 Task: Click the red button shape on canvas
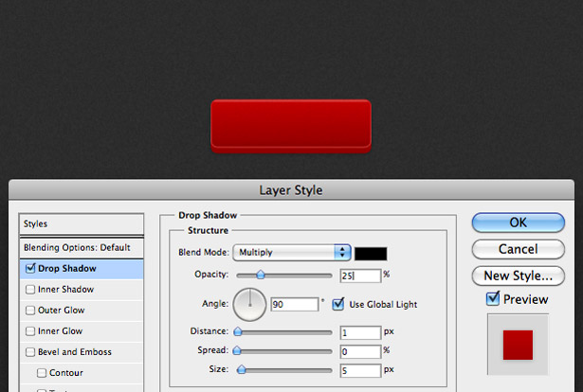pos(291,126)
